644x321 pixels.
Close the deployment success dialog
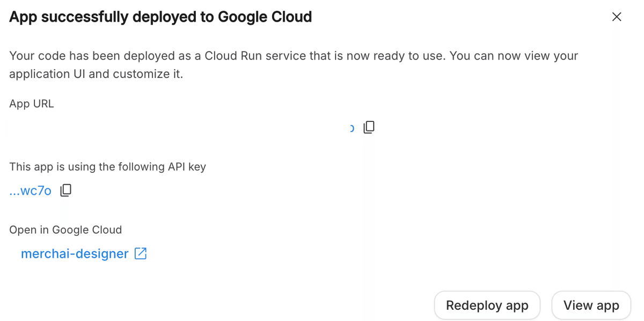(617, 17)
